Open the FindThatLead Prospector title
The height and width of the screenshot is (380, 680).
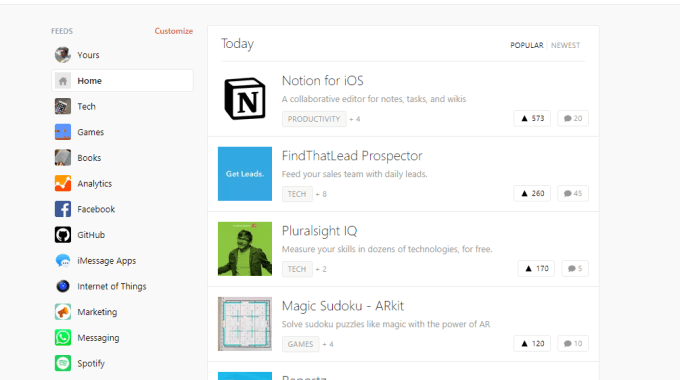[352, 156]
